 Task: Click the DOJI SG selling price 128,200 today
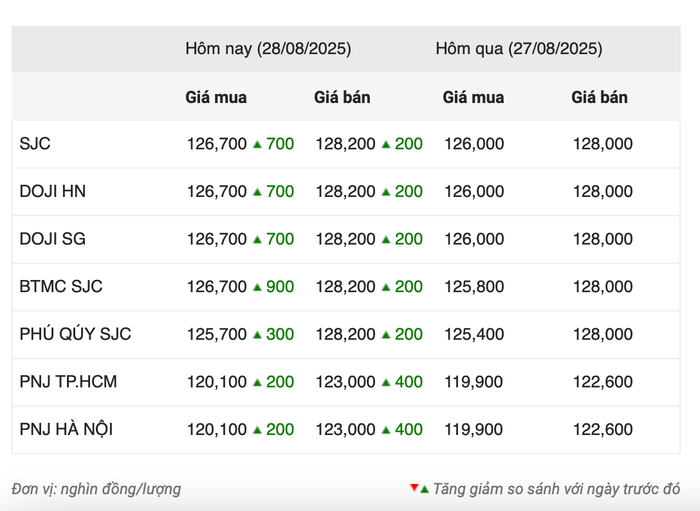(x=345, y=239)
